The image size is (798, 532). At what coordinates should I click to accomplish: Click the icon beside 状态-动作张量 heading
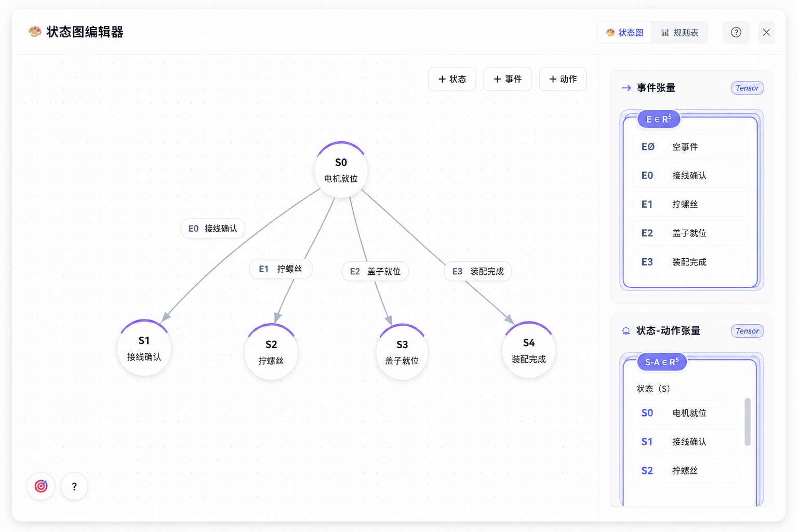[626, 331]
